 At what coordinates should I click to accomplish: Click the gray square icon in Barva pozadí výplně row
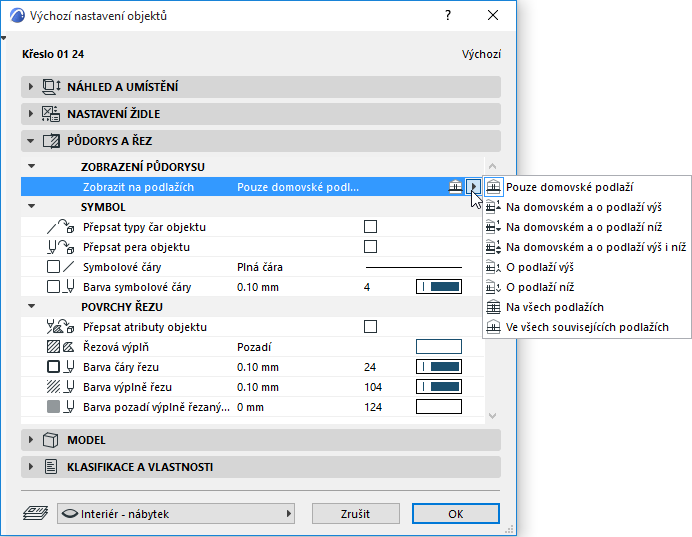tap(53, 407)
